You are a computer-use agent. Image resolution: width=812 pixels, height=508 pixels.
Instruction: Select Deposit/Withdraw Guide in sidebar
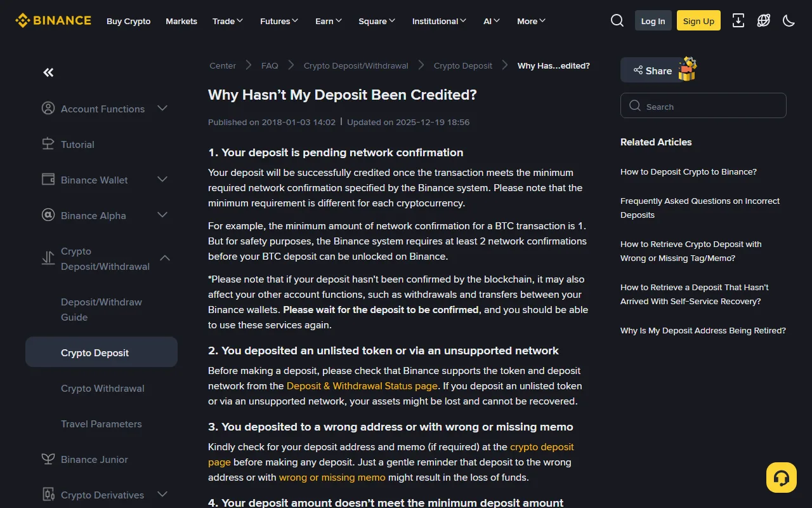[101, 310]
